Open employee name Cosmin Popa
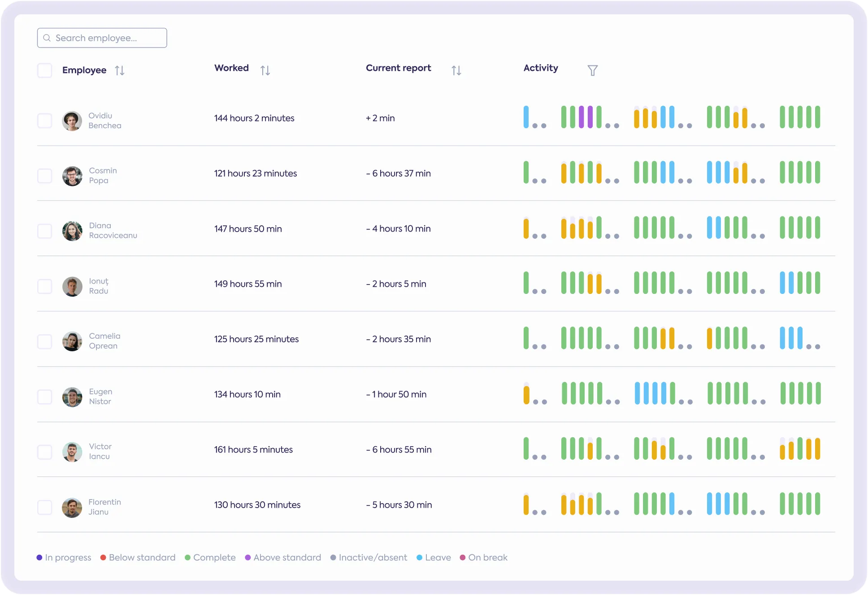 (103, 176)
